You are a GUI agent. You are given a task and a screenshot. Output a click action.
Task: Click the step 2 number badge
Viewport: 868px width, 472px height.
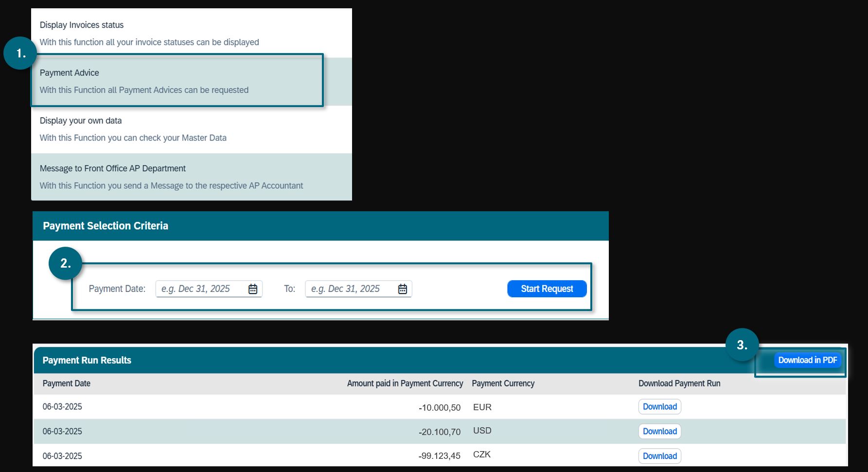65,263
